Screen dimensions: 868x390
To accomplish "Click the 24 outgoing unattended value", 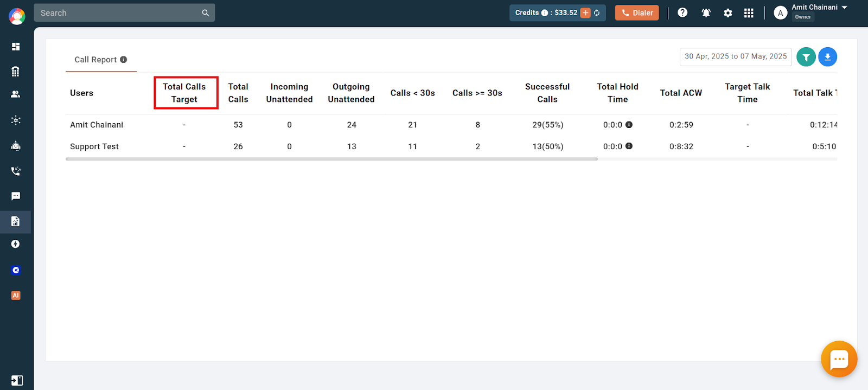I will pyautogui.click(x=352, y=125).
